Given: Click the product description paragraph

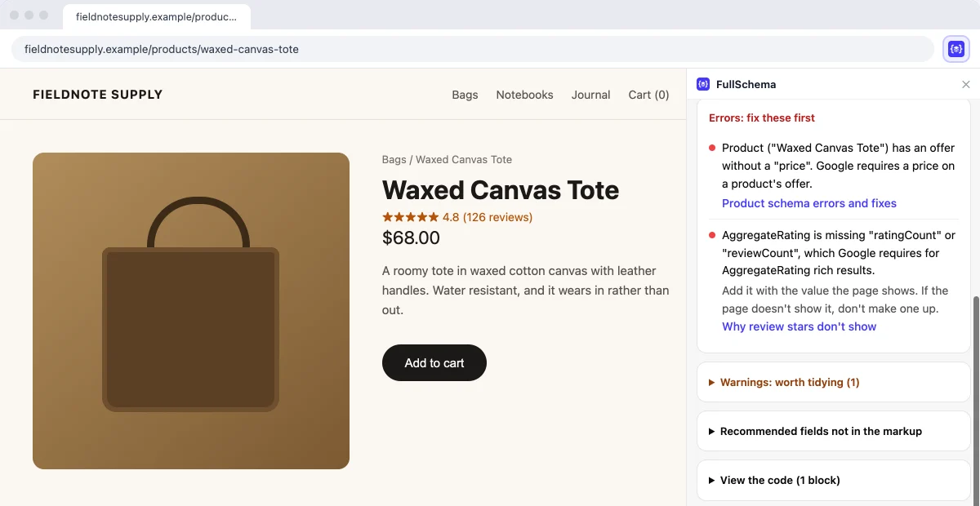Looking at the screenshot, I should tap(526, 291).
